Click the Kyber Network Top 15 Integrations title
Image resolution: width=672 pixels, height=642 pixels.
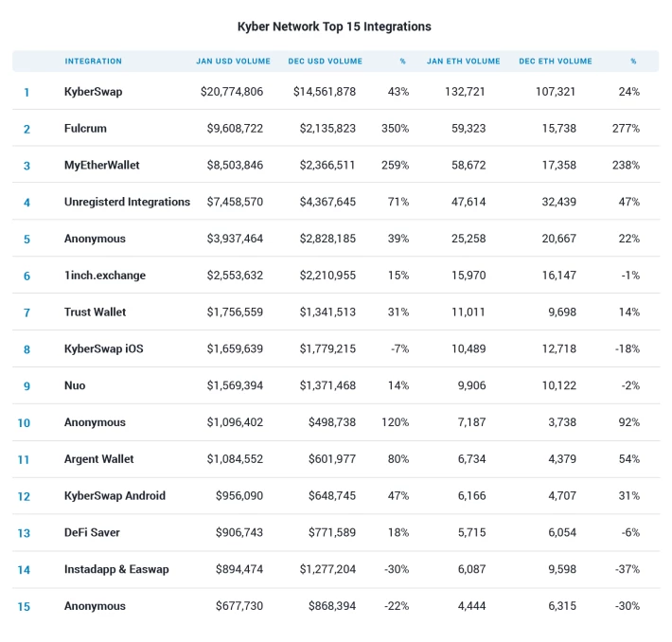[334, 27]
